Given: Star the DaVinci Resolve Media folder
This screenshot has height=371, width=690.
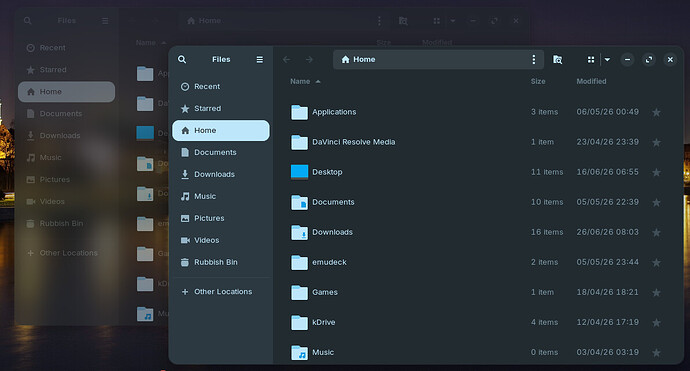Looking at the screenshot, I should point(656,142).
